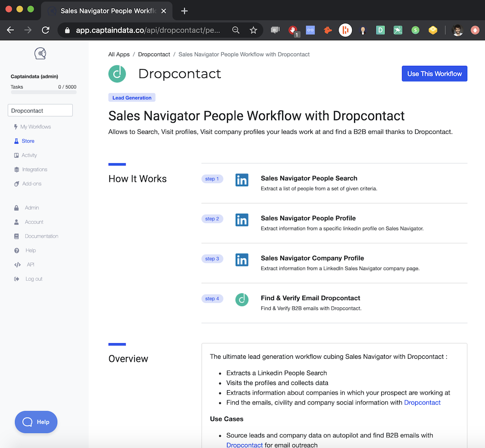Click the lock icon in address bar
Image resolution: width=485 pixels, height=448 pixels.
click(x=67, y=30)
